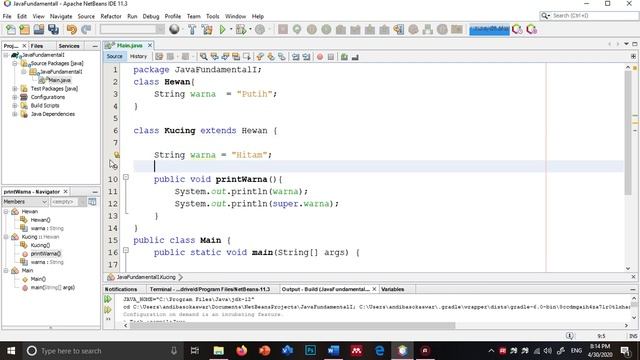The height and width of the screenshot is (360, 640).
Task: Click the Toggle Highlight Search icon
Action: pos(236,57)
